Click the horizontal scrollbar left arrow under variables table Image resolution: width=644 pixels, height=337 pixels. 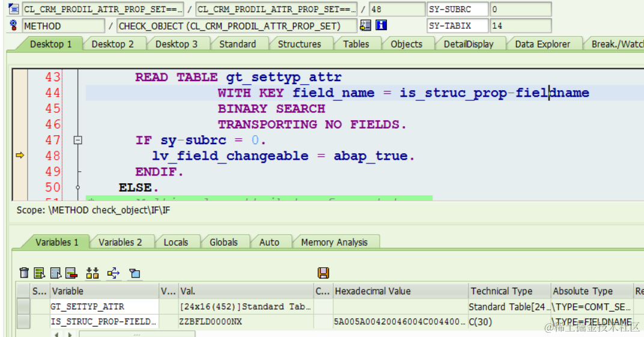[56, 334]
